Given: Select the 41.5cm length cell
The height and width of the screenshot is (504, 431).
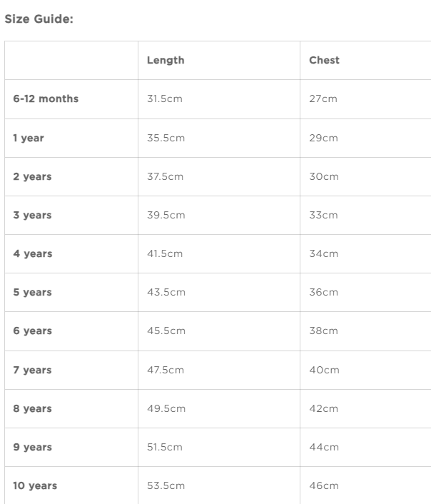Looking at the screenshot, I should point(165,253).
